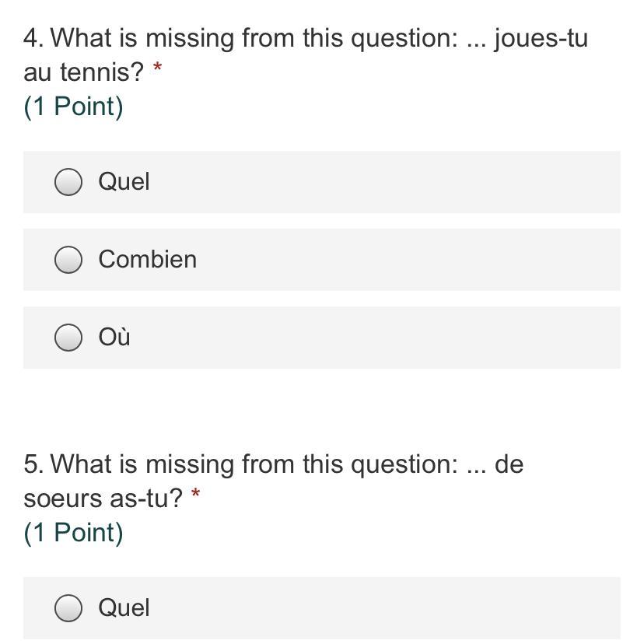Select the Combien radio button
The image size is (644, 644).
coord(68,260)
